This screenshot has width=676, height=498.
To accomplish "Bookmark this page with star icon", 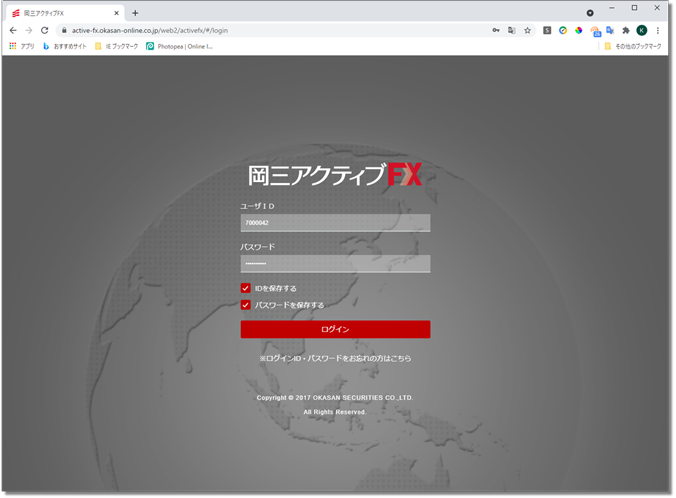I will pos(527,30).
